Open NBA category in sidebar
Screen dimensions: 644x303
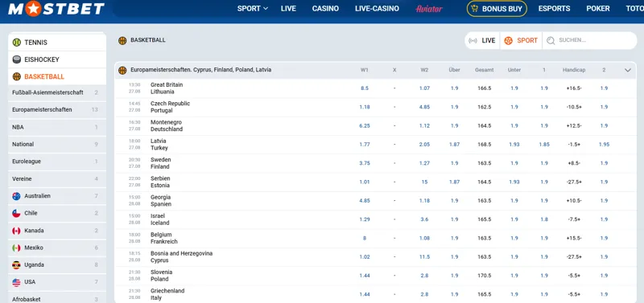56,127
